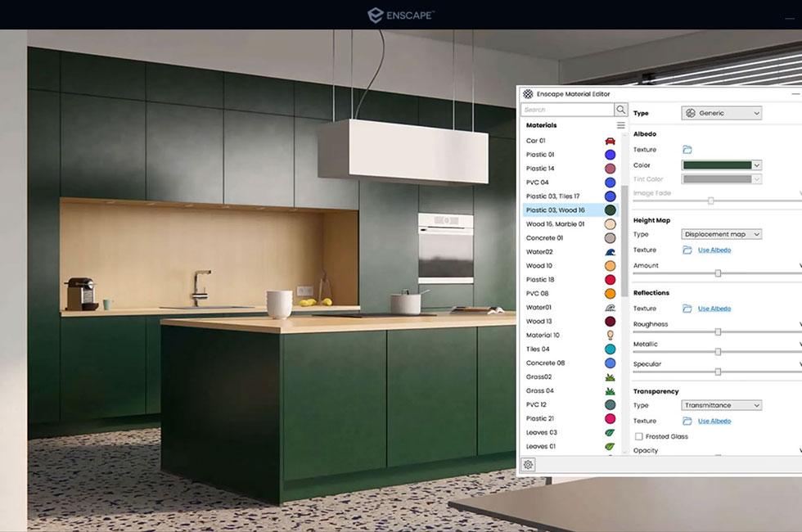Click the Tiles 04 teal swatch
Image resolution: width=802 pixels, height=532 pixels.
point(611,349)
